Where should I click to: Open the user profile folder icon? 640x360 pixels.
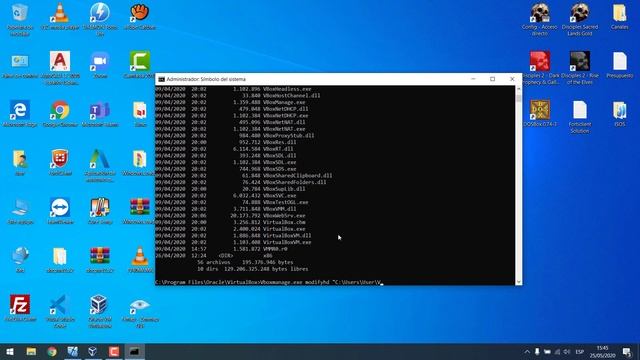(x=20, y=162)
